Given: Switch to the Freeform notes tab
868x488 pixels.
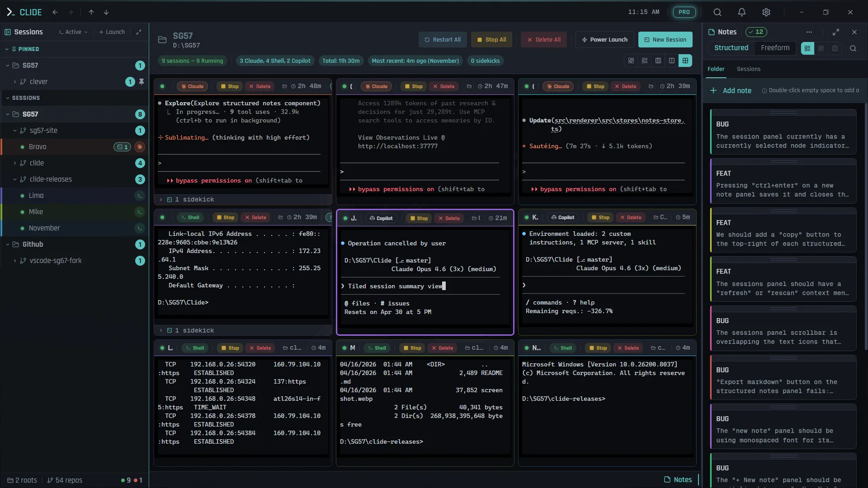Looking at the screenshot, I should click(x=775, y=48).
